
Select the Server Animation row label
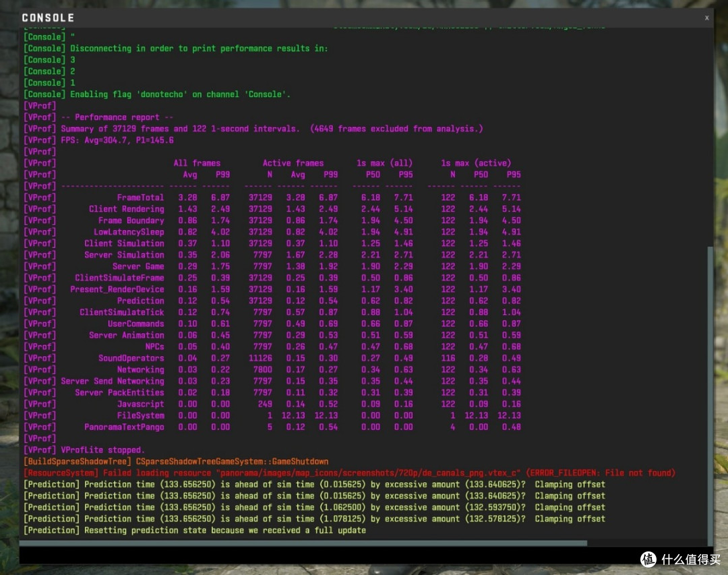[x=126, y=335]
